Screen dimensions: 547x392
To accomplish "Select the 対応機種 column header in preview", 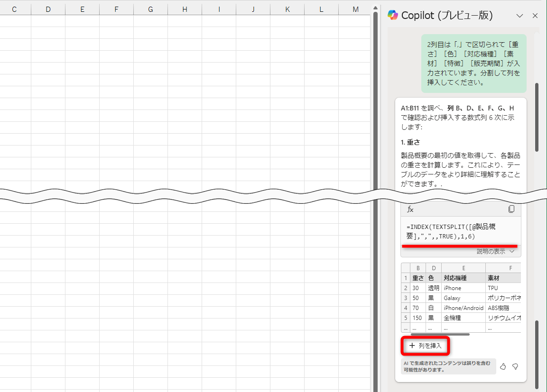I will coord(455,278).
